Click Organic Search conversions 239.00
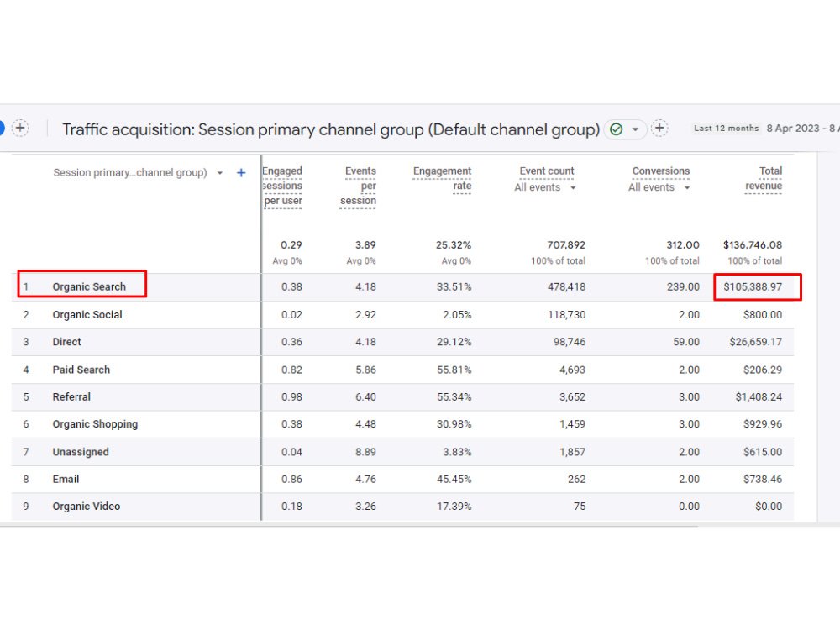 click(683, 286)
